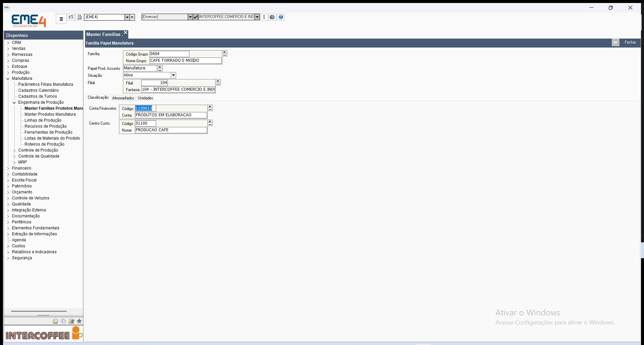This screenshot has width=644, height=345.
Task: Open Roteiros de Produção in the tree
Action: coord(45,144)
